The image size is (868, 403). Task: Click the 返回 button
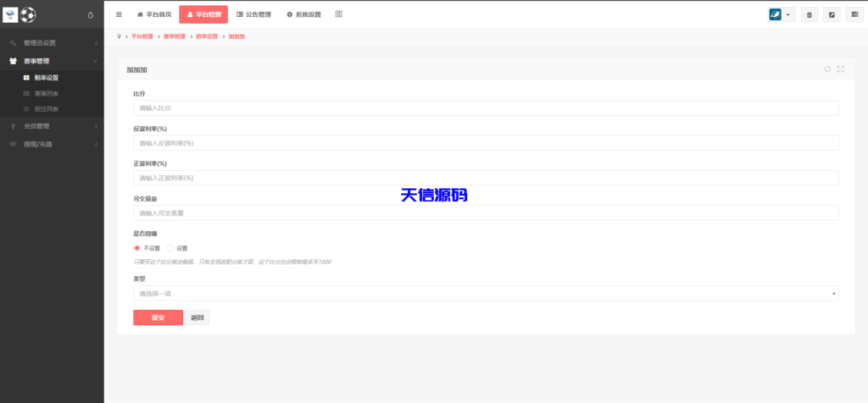pyautogui.click(x=197, y=317)
